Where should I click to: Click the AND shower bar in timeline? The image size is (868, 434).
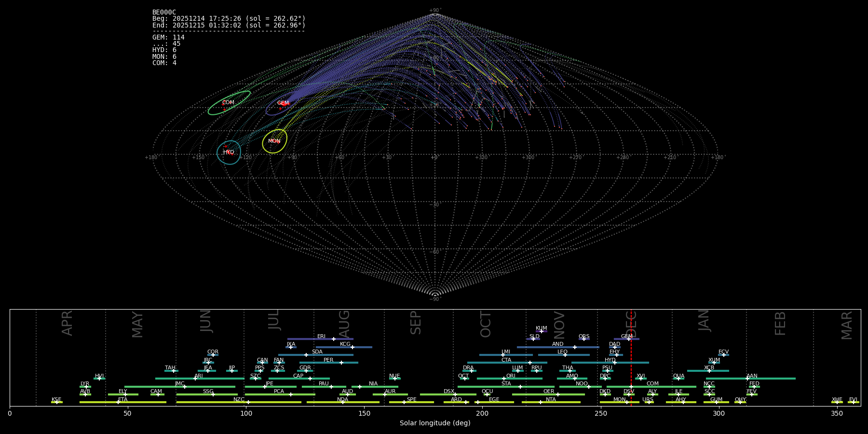click(558, 347)
